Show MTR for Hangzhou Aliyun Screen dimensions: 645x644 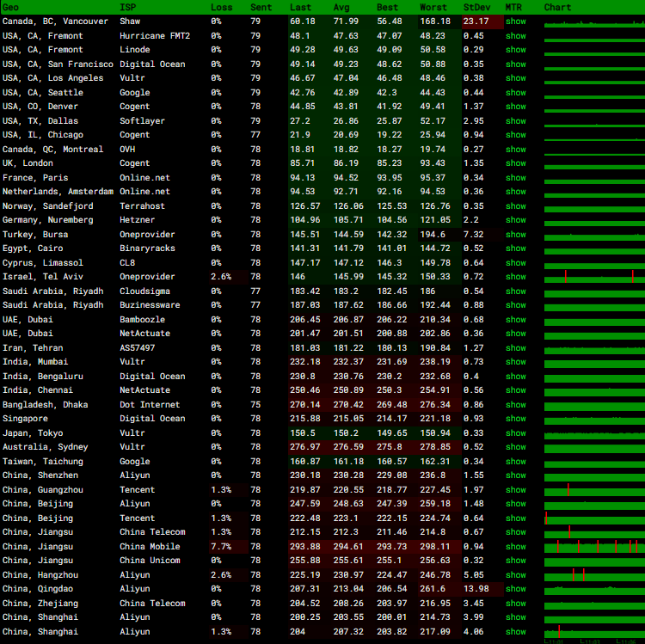pyautogui.click(x=516, y=575)
